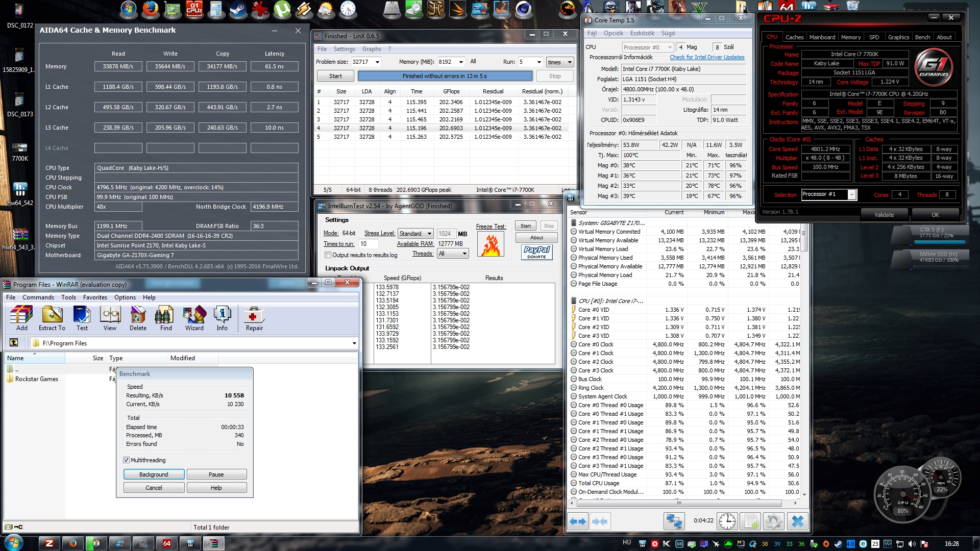Screen dimensions: 980x551
Task: Open Favorites menu in WinRAR
Action: [x=95, y=297]
